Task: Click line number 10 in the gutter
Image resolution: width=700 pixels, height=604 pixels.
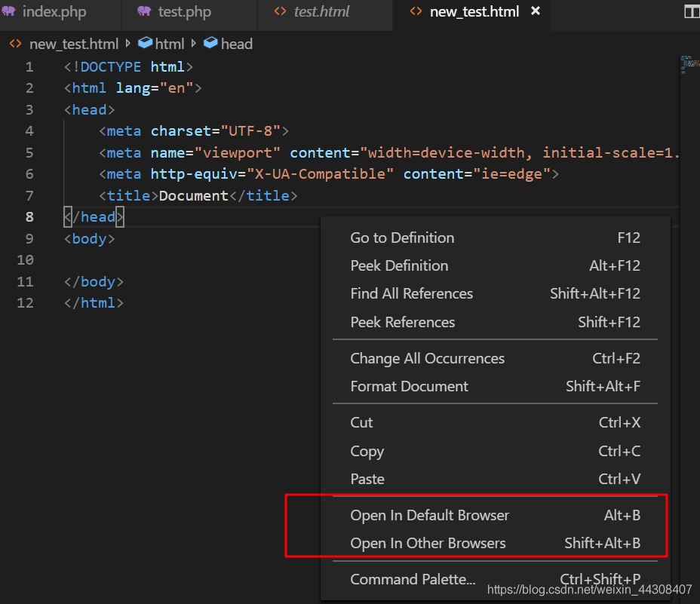Action: 26,260
